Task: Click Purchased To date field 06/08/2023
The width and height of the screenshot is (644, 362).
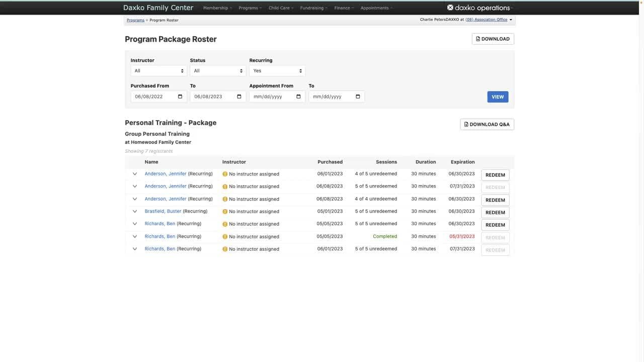Action: [x=218, y=97]
